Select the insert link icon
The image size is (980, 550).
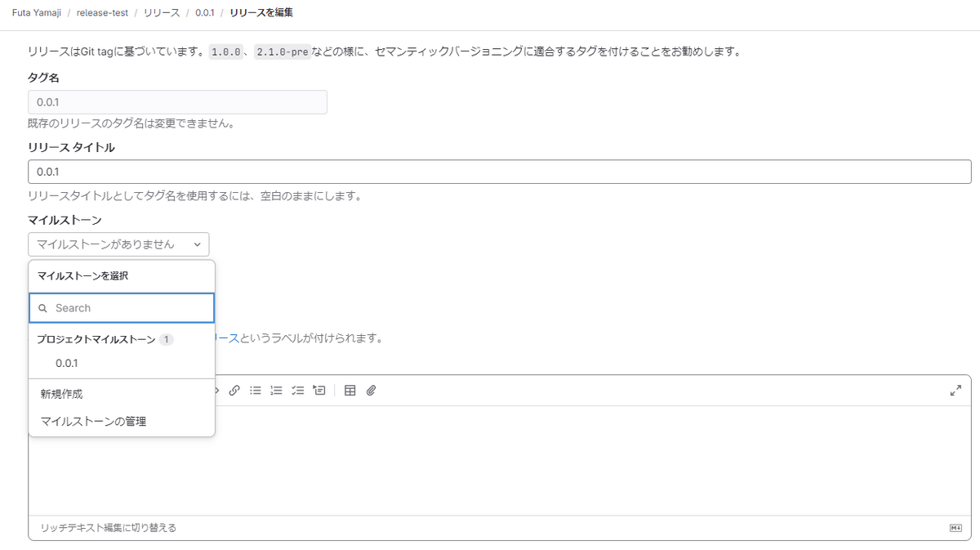click(235, 391)
